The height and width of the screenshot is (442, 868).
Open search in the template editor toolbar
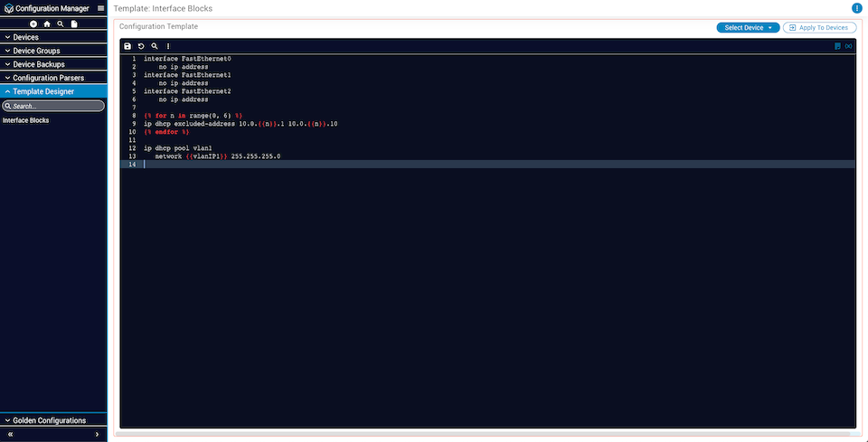click(x=155, y=46)
